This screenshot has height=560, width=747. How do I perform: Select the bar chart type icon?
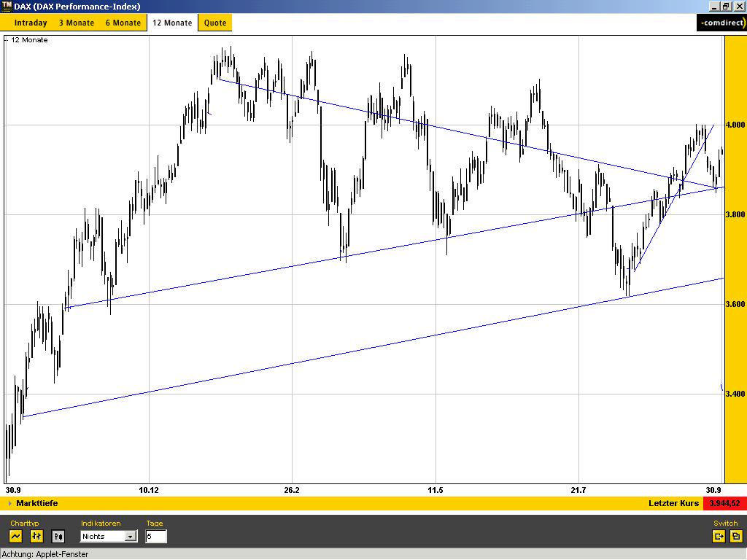(x=37, y=537)
